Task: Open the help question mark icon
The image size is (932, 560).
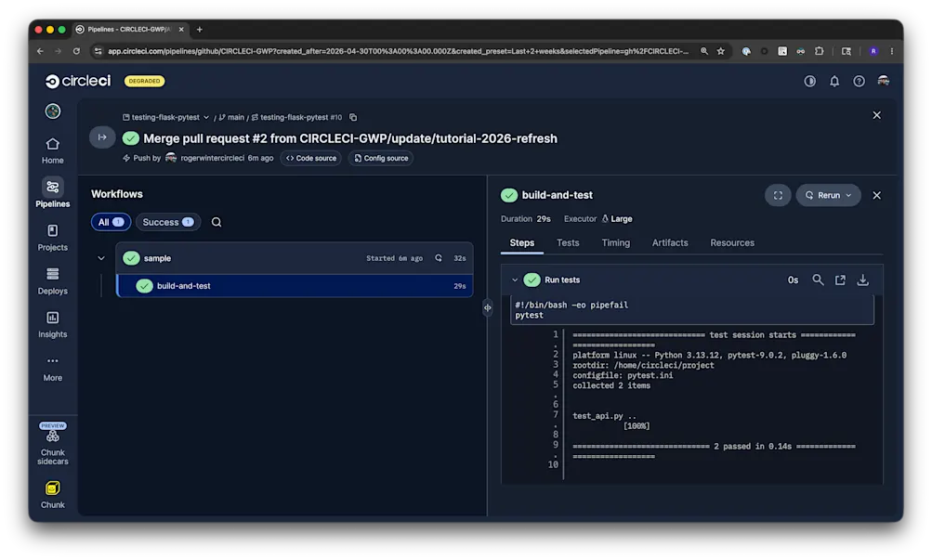Action: point(859,81)
